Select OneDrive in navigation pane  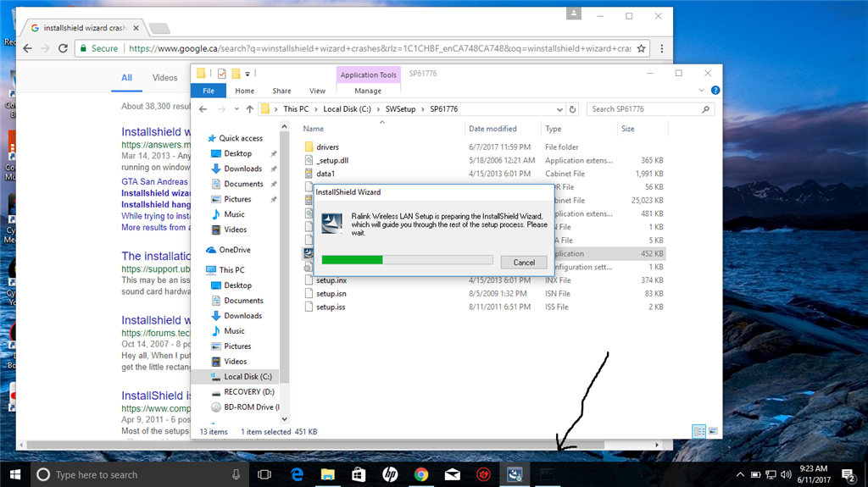(235, 250)
